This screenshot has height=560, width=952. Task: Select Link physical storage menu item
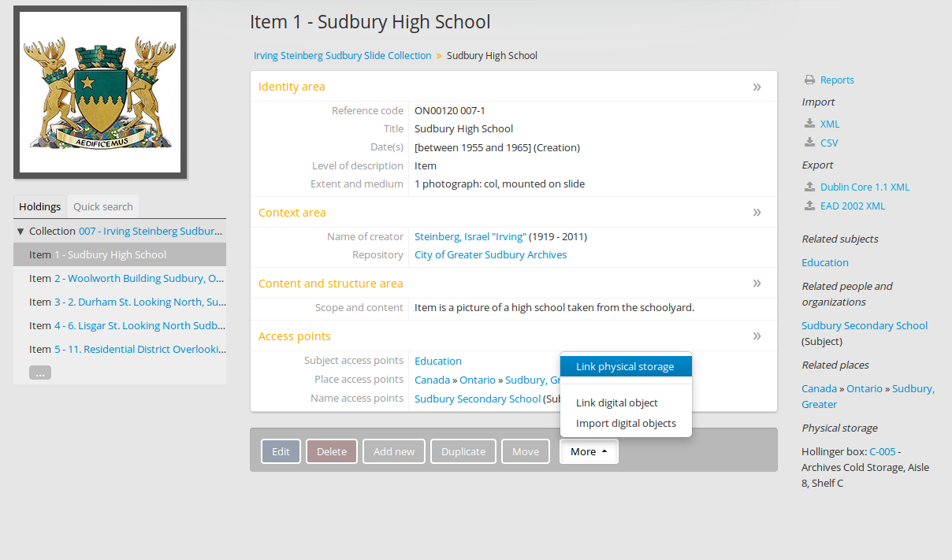click(x=625, y=366)
